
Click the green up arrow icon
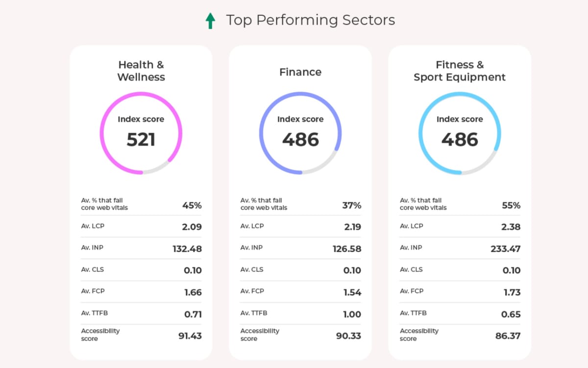[210, 21]
